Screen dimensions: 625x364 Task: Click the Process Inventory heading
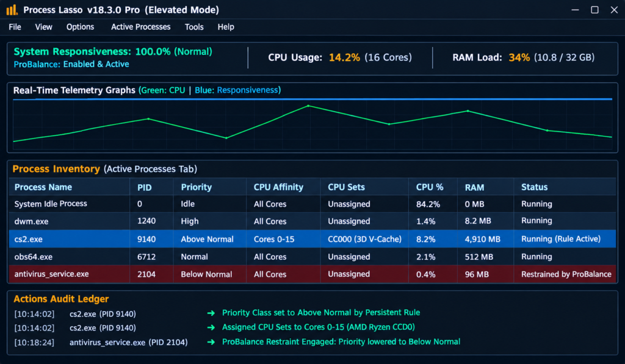(56, 169)
